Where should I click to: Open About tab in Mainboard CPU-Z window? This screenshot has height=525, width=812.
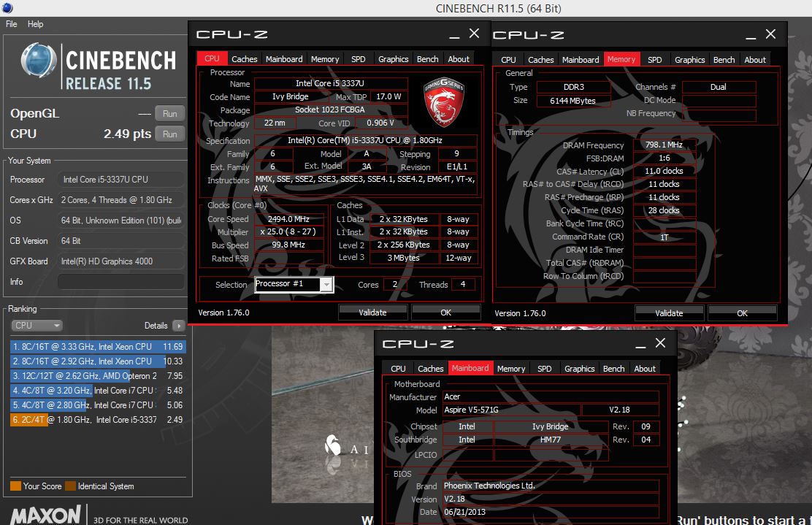click(x=645, y=369)
